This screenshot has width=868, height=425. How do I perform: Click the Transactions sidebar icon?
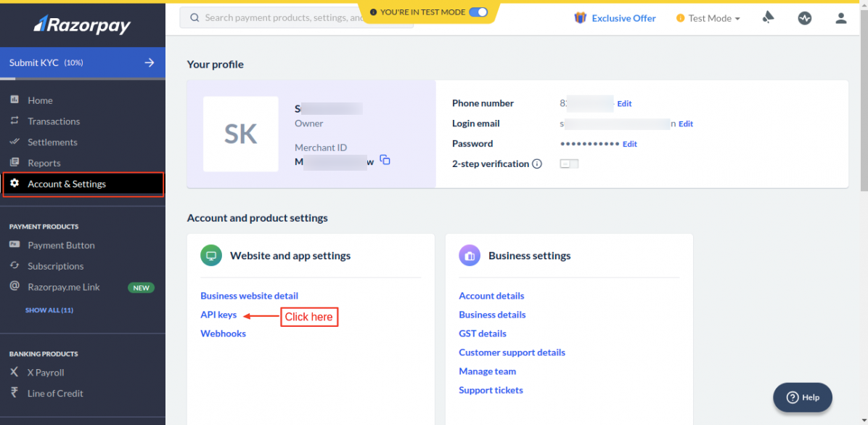[x=15, y=121]
